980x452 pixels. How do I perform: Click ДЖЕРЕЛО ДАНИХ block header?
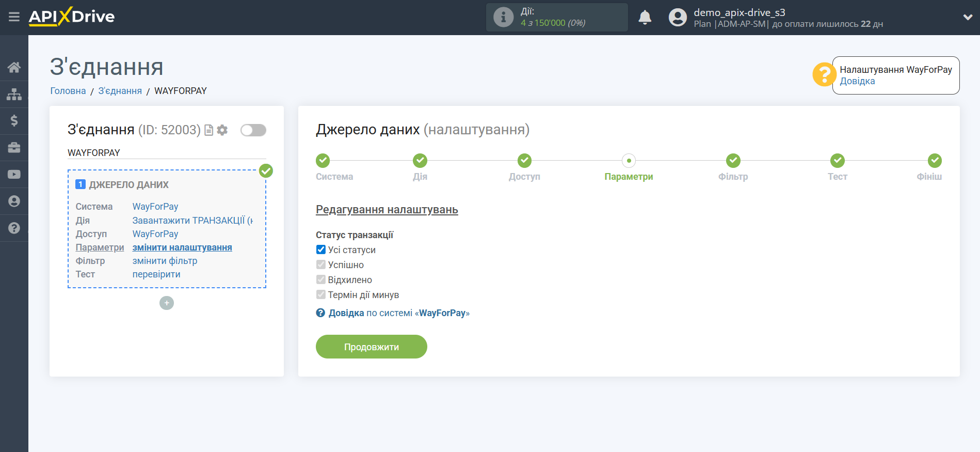click(x=129, y=185)
